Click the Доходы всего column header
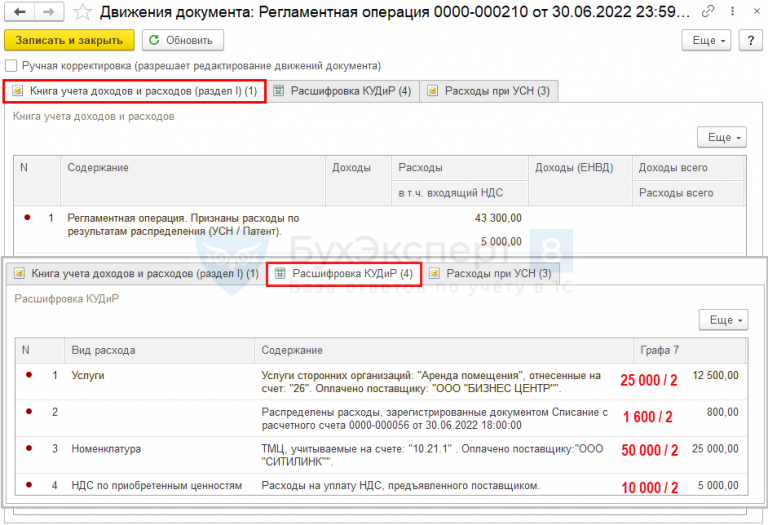The width and height of the screenshot is (768, 525). [x=688, y=167]
